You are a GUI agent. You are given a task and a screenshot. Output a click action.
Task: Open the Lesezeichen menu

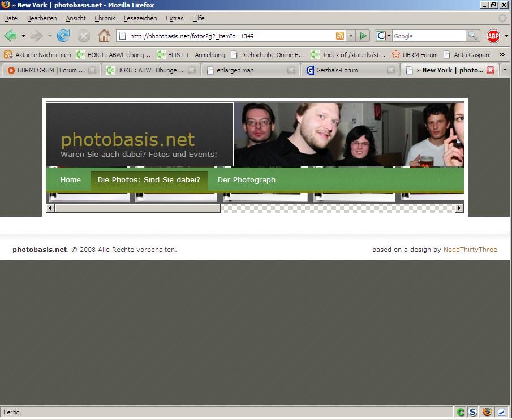coord(140,18)
